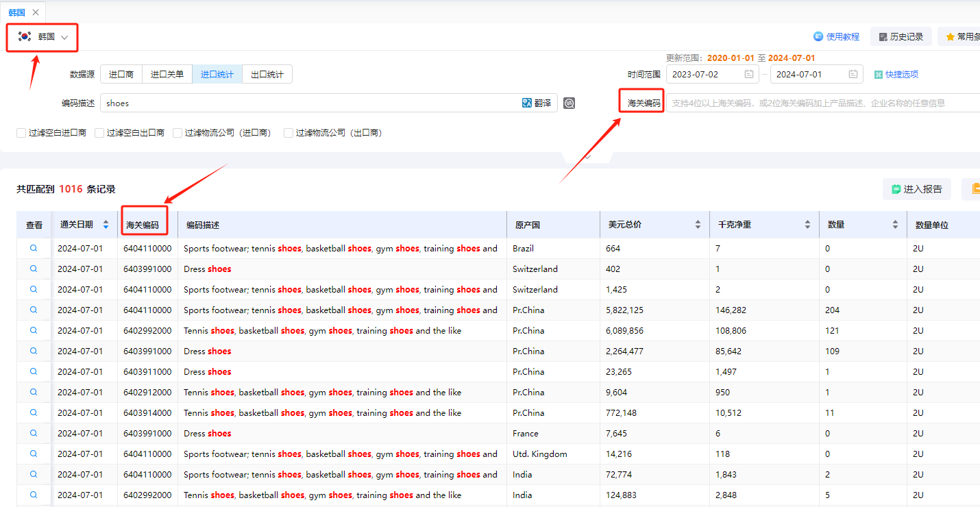Click the customs code (海关编码) input field
Image resolution: width=980 pixels, height=507 pixels.
[822, 103]
